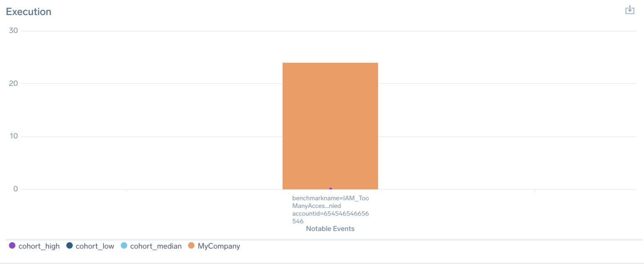Click the 10 y-axis tick label
This screenshot has height=264, width=644.
(14, 136)
